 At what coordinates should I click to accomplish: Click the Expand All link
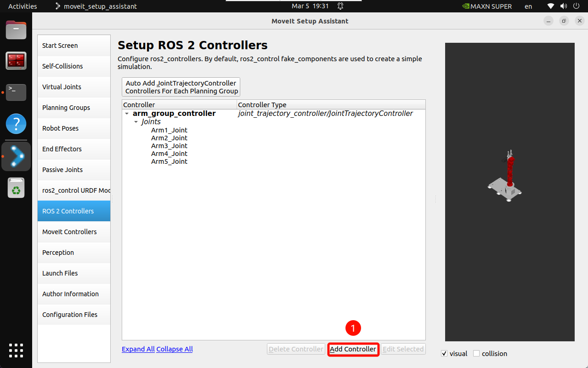(x=138, y=349)
